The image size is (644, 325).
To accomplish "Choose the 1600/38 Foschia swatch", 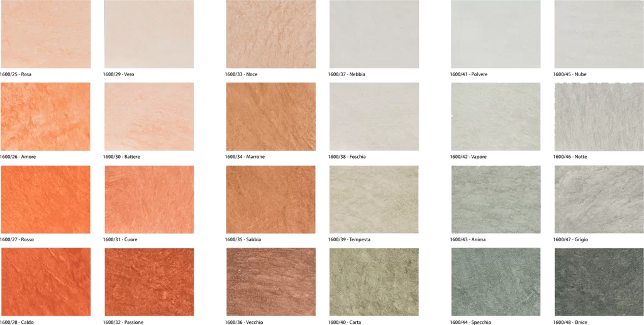I will tap(374, 117).
